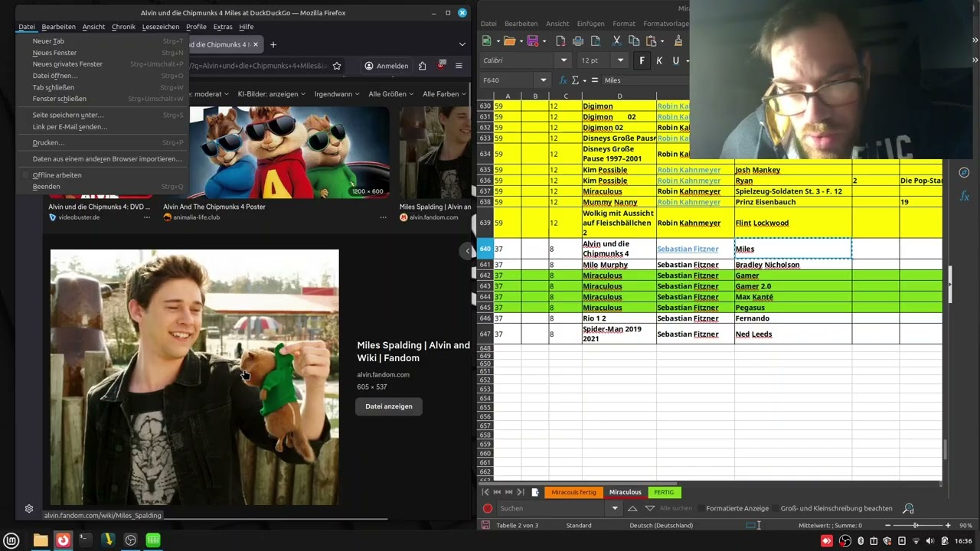Toggle bold formatting F button
Screen dimensions: 980x551
coord(642,60)
